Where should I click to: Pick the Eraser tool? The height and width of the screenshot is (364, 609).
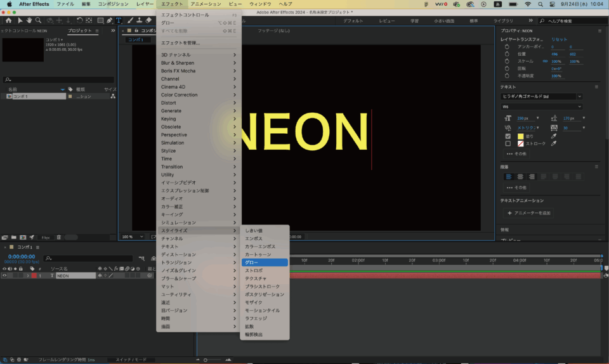click(x=148, y=20)
